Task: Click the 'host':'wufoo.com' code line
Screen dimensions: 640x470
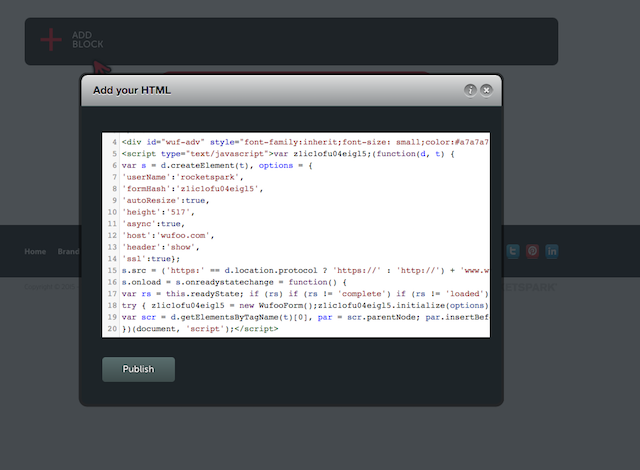Action: pyautogui.click(x=168, y=235)
